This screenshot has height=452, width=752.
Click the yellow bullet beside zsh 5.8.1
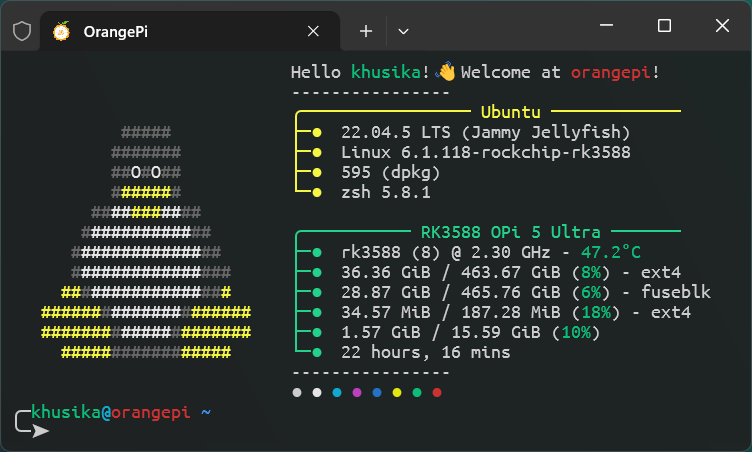click(317, 192)
